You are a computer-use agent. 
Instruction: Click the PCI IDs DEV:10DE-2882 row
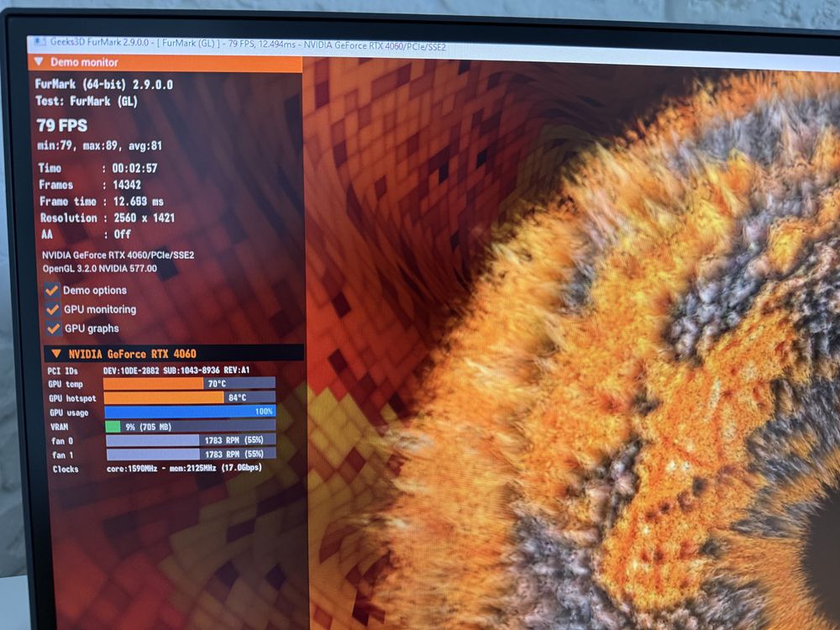tap(149, 370)
